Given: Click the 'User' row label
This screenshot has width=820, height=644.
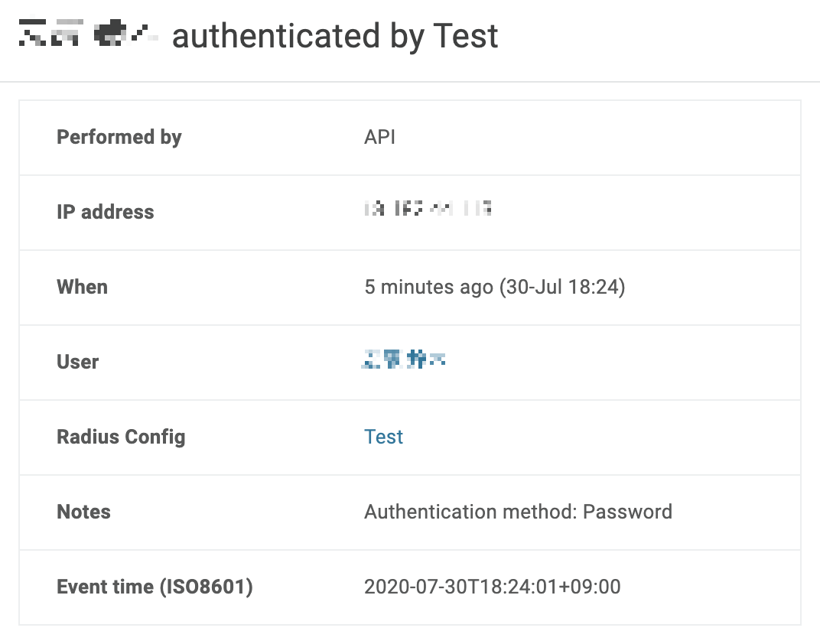Looking at the screenshot, I should 78,362.
